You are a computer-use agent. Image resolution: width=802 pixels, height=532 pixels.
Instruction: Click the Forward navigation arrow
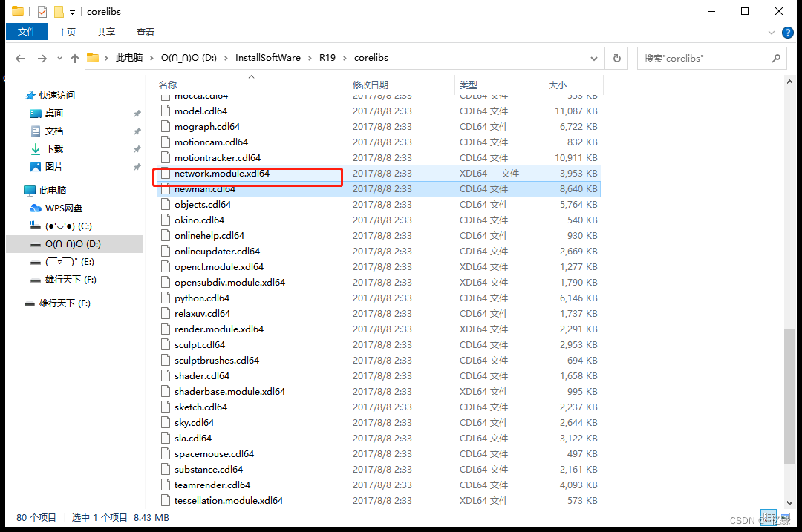pyautogui.click(x=42, y=59)
